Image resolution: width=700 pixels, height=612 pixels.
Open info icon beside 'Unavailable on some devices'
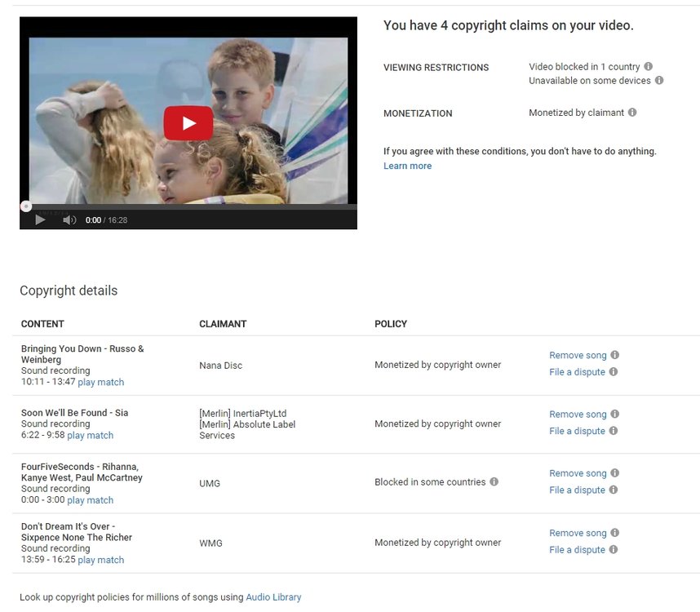point(659,80)
